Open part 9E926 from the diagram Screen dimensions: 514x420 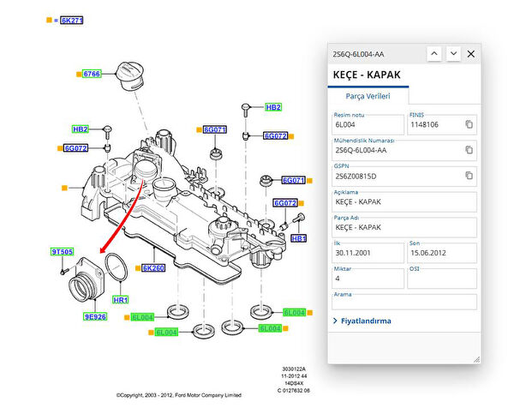click(x=95, y=316)
